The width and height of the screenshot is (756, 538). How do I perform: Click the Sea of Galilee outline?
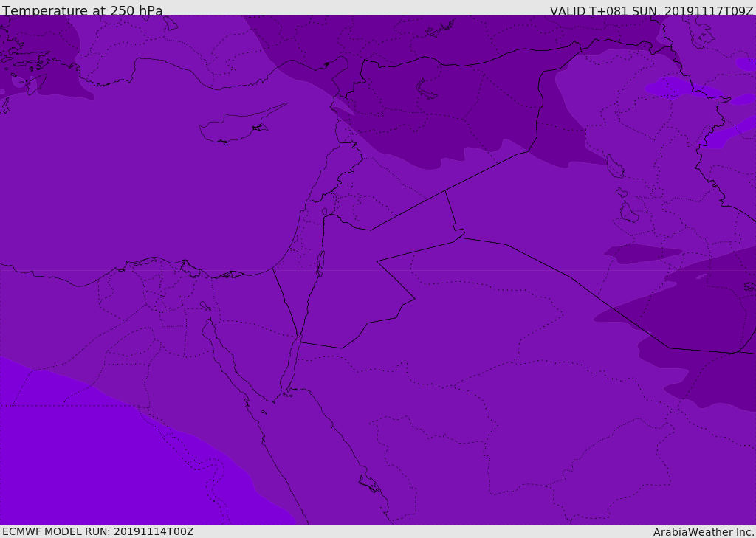pos(324,213)
